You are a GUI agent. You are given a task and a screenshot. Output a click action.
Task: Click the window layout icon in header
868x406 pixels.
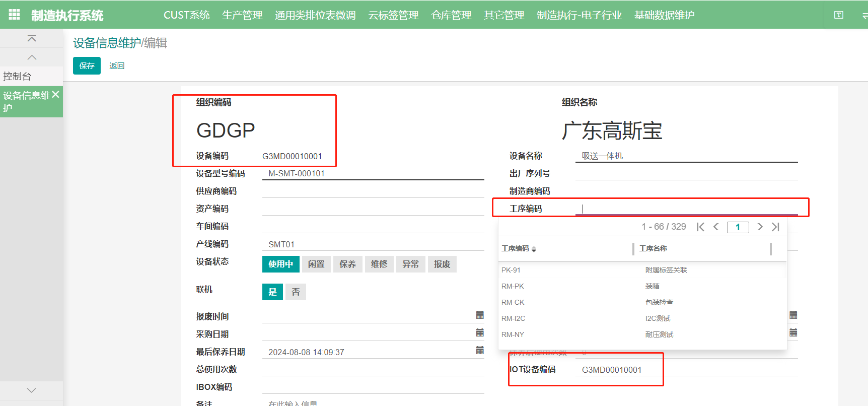coord(839,15)
